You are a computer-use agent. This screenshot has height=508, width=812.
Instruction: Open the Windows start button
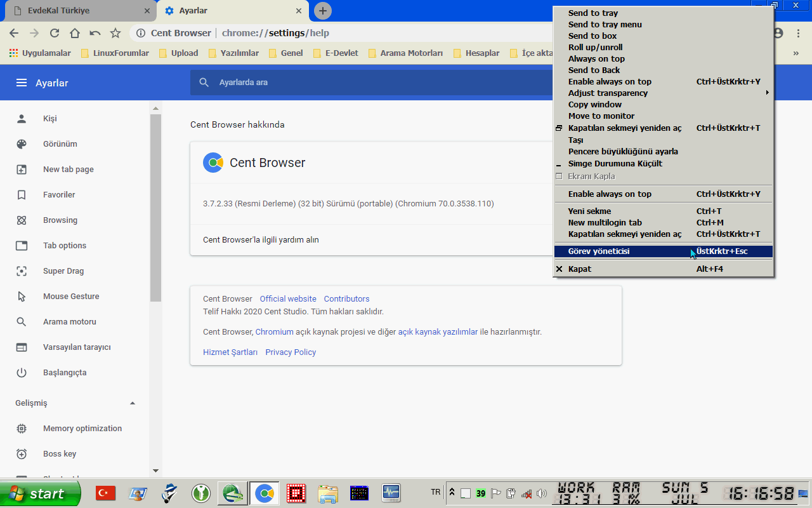41,493
